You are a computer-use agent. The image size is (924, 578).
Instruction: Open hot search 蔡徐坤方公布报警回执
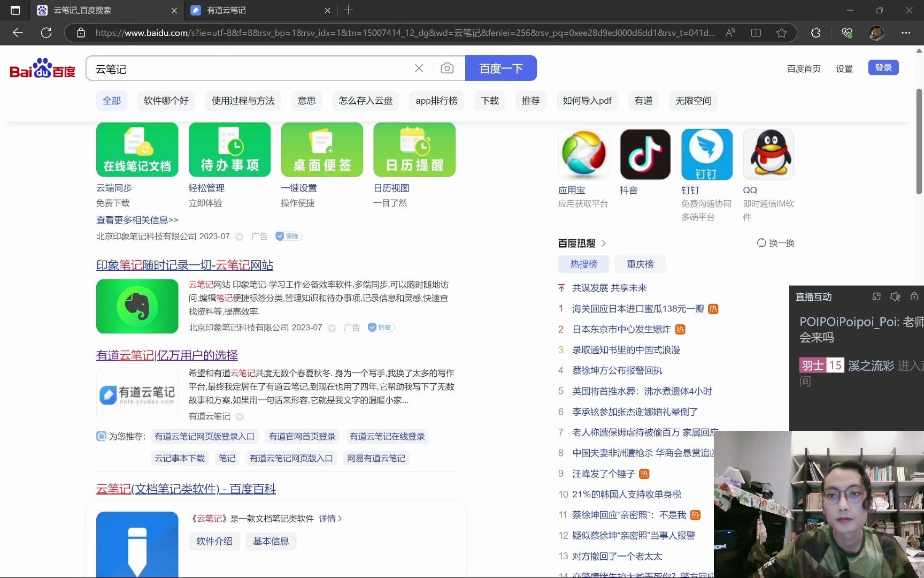617,370
